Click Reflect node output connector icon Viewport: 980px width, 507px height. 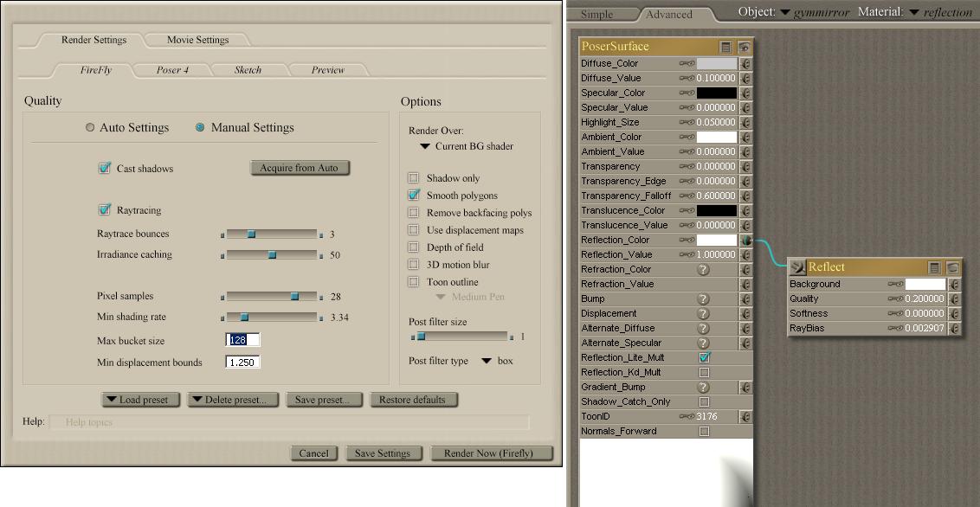(x=796, y=267)
